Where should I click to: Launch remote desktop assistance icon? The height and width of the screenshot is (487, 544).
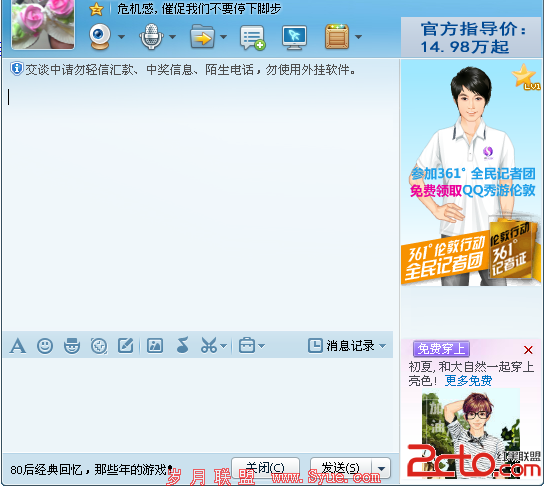pos(294,37)
